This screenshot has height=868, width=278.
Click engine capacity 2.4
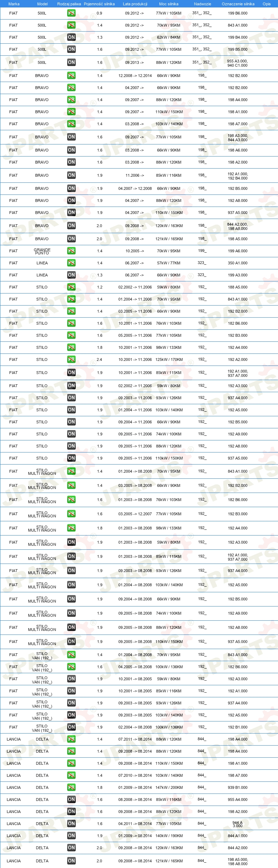(x=99, y=359)
